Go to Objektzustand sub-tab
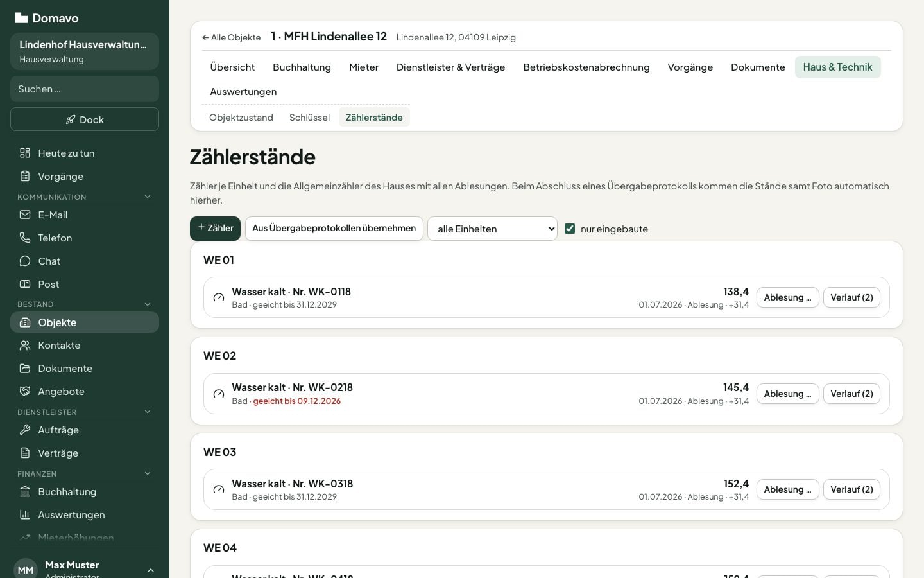 point(241,118)
